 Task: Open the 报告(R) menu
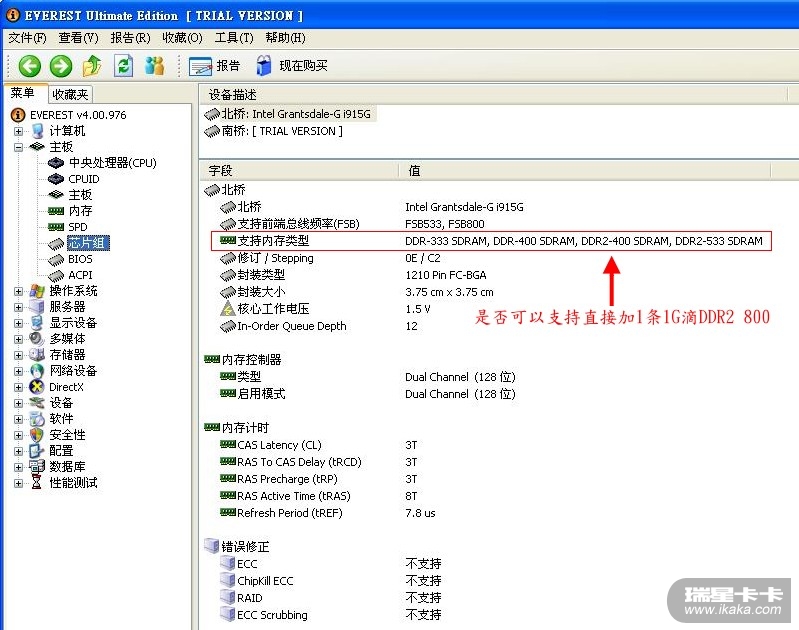pos(130,38)
